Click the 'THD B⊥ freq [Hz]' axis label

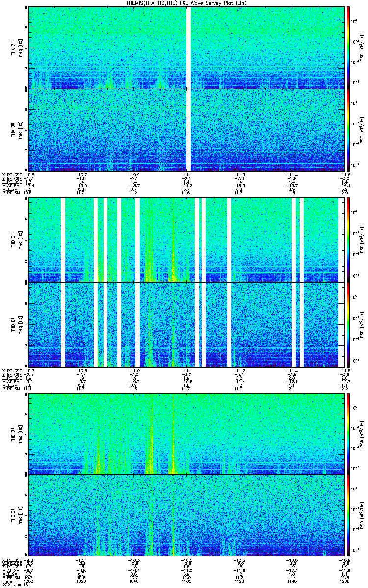point(17,240)
